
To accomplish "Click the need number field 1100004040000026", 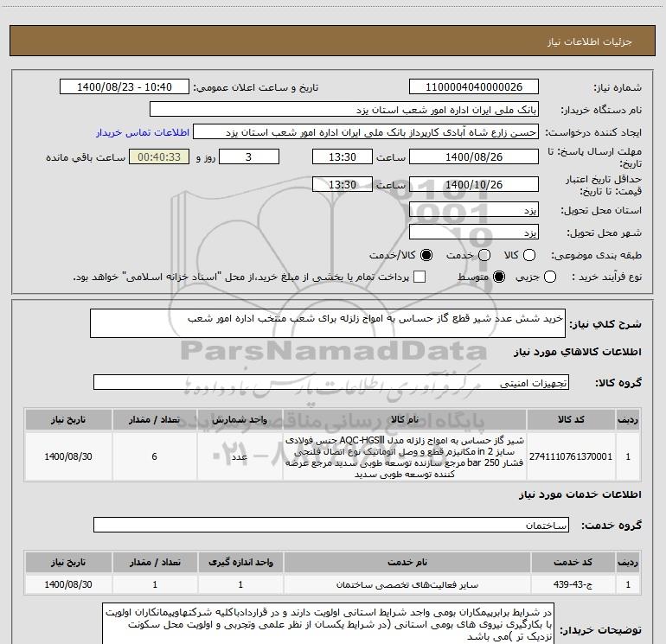I will coord(474,87).
